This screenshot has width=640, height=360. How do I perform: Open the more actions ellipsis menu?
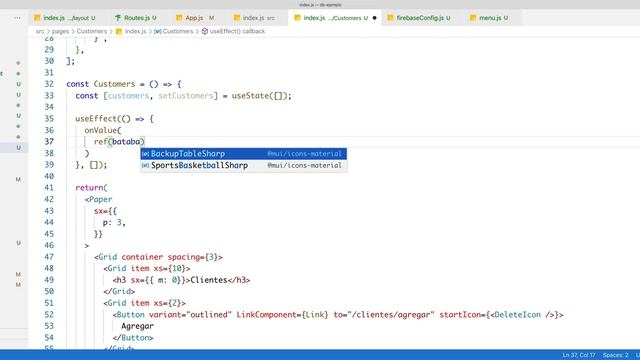[x=17, y=18]
